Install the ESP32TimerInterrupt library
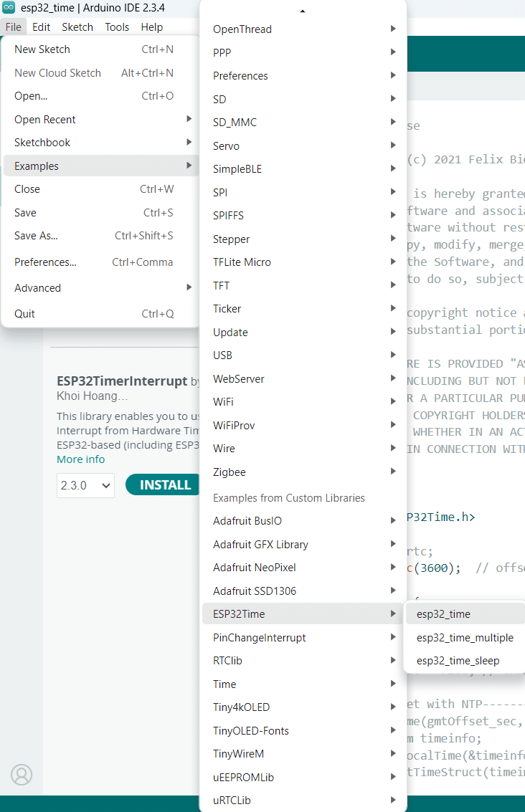This screenshot has width=525, height=812. click(164, 484)
